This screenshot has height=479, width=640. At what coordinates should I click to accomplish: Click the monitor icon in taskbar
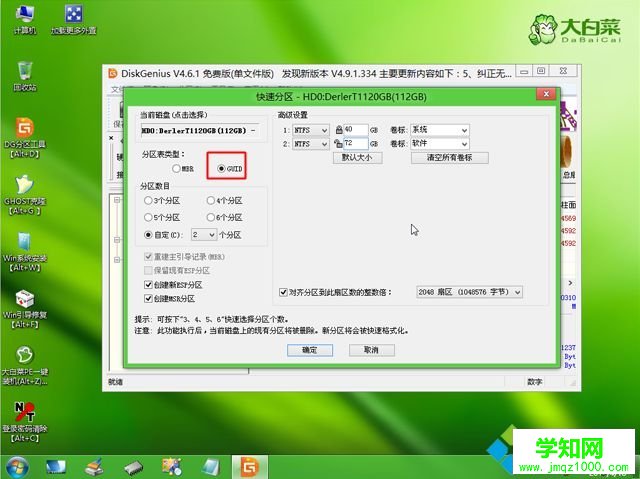click(x=56, y=468)
